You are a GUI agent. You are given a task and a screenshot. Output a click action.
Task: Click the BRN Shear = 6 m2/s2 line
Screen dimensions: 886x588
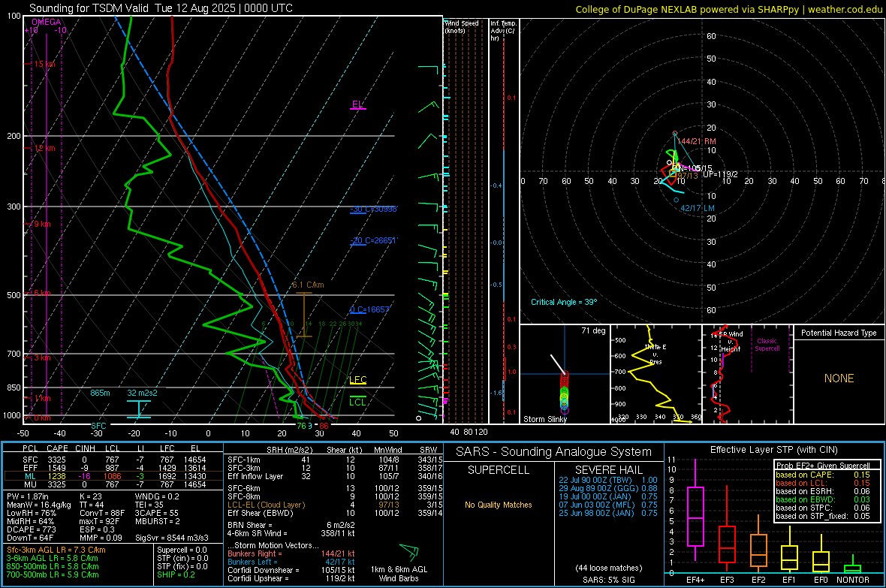(x=291, y=525)
